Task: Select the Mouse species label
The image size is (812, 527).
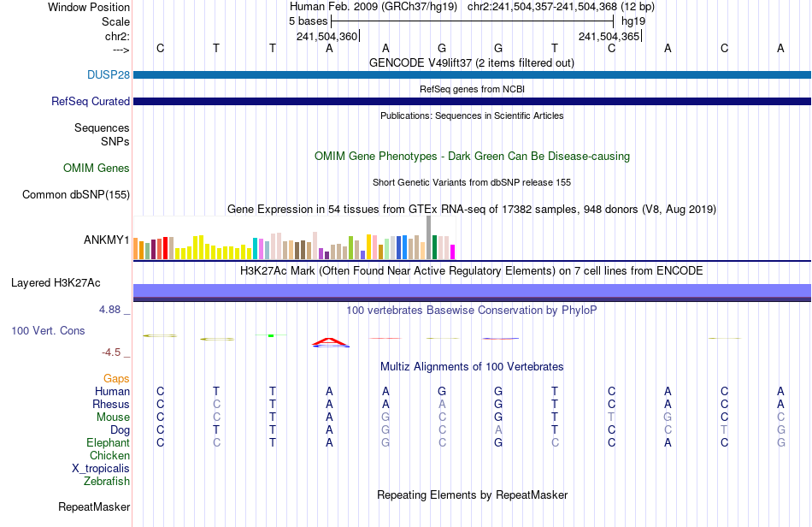Action: (114, 417)
